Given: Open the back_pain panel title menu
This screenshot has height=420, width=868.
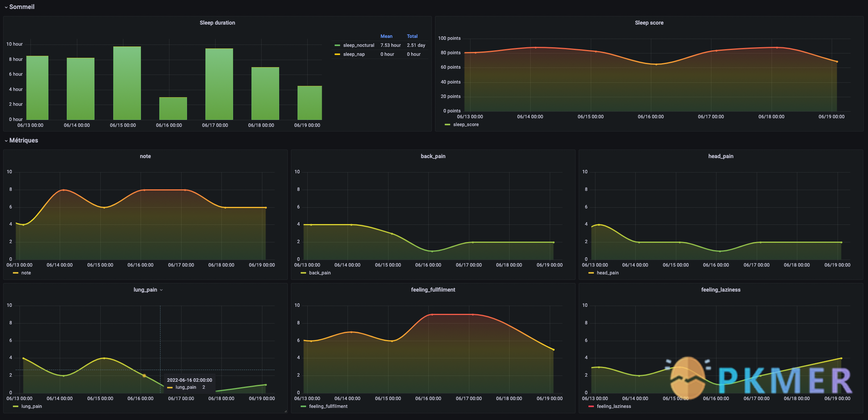Looking at the screenshot, I should click(433, 156).
